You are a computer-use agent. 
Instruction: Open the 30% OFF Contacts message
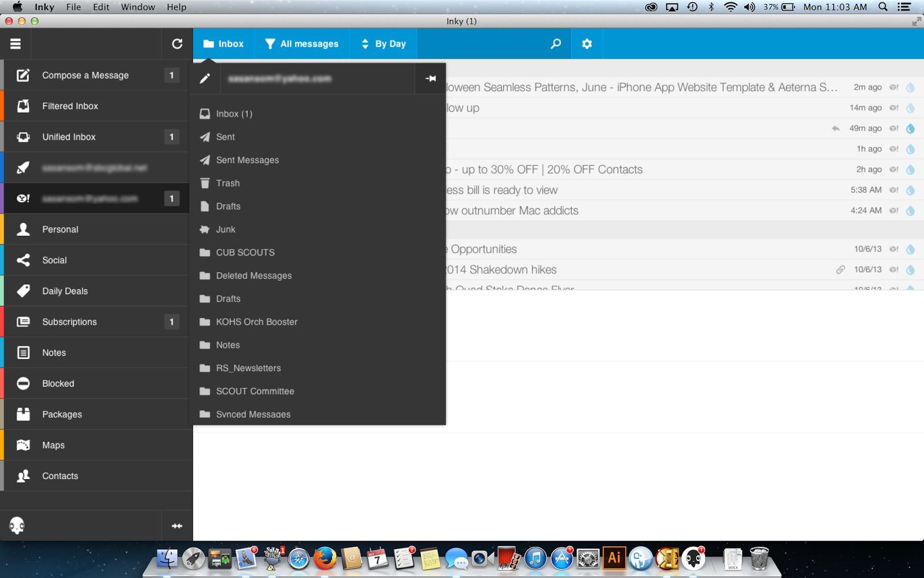click(684, 169)
